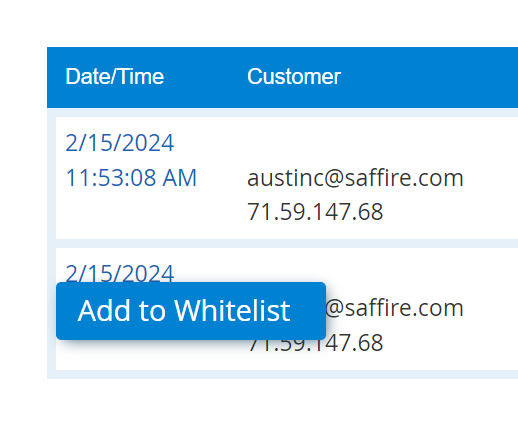
Task: Select the first row's IP 71.59.147.68
Action: pos(315,212)
